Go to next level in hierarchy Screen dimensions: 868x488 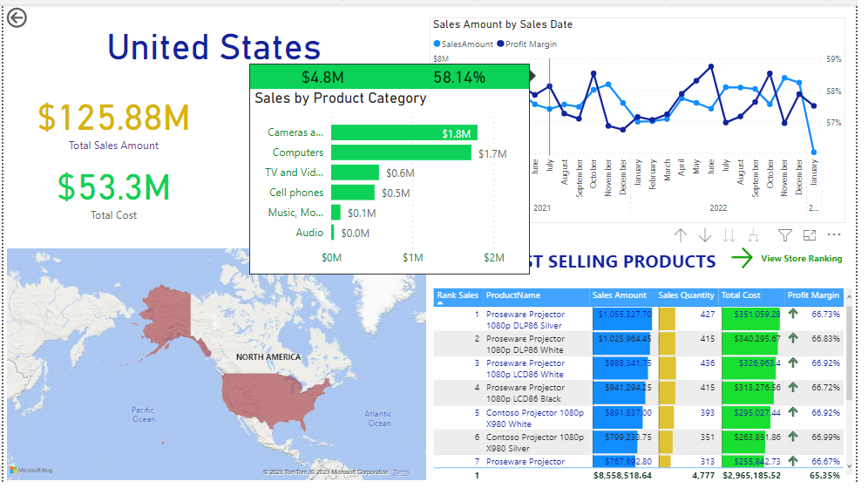729,235
